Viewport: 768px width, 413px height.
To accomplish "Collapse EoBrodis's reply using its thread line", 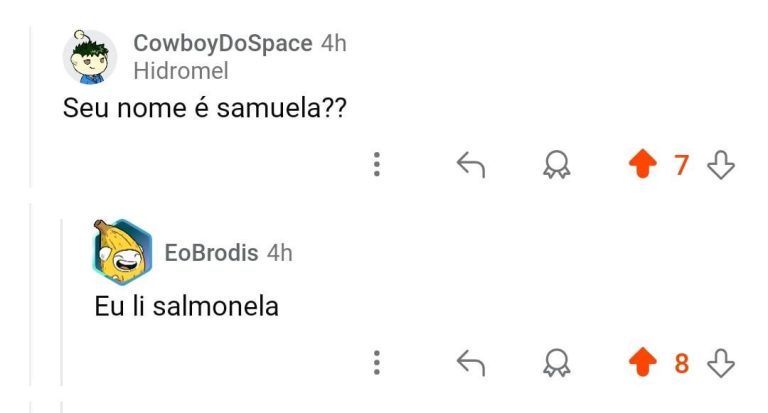I will click(x=62, y=300).
